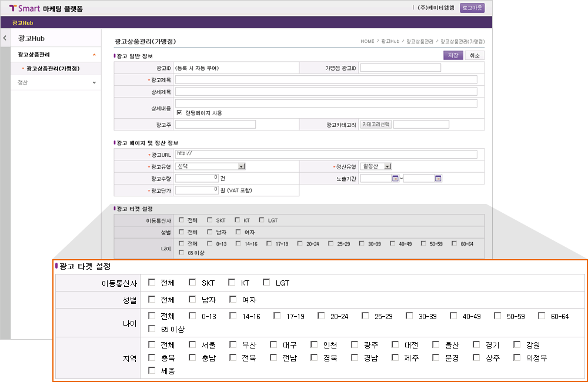Click the 취소 cancel button
The height and width of the screenshot is (382, 588).
click(x=475, y=55)
